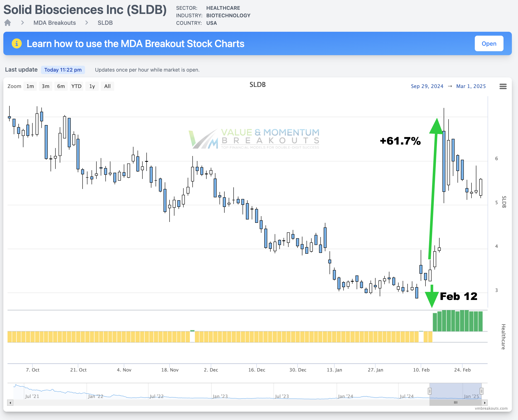Select the 1m zoom range
Screen dimensions: 518x420
(x=30, y=86)
